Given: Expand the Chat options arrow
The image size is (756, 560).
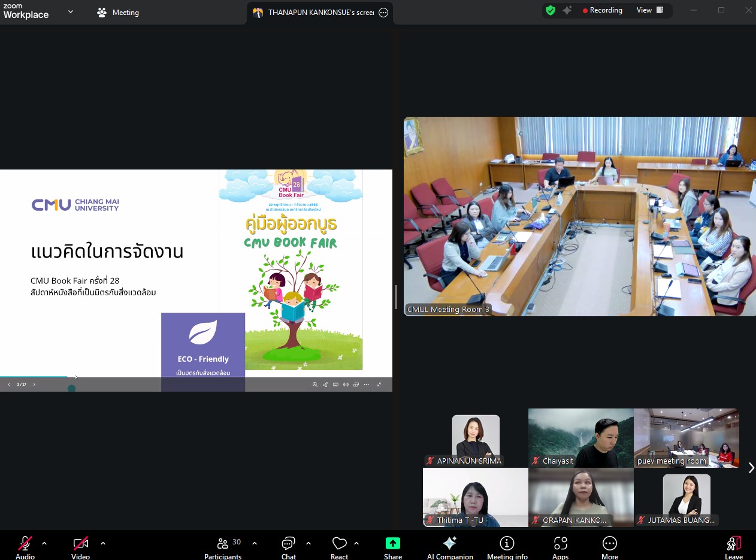Looking at the screenshot, I should point(309,543).
